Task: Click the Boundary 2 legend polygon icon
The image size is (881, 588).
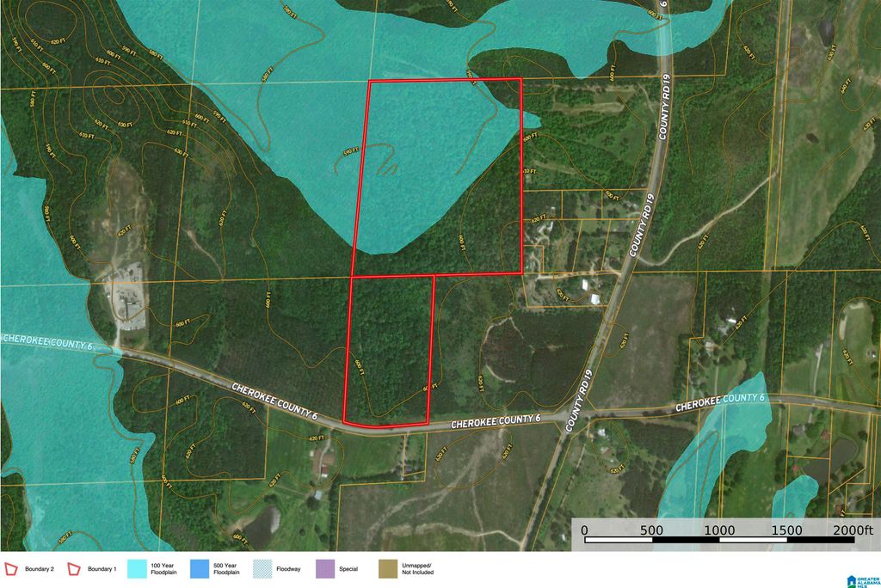Action: tap(10, 569)
